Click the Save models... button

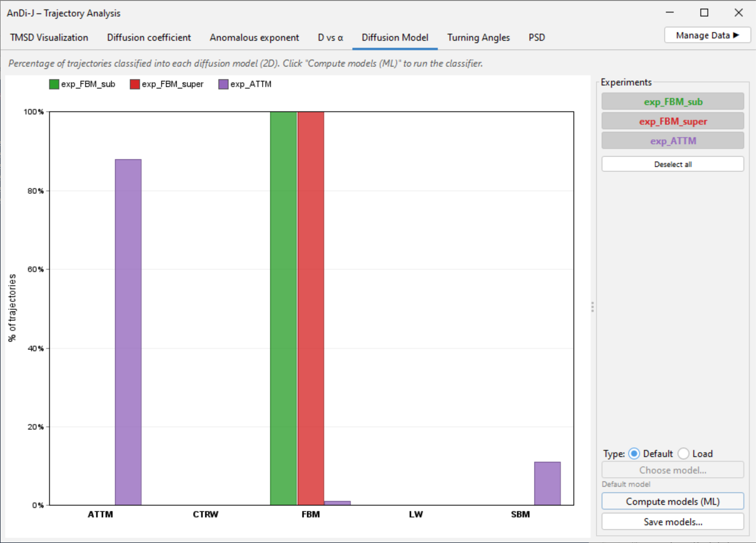coord(673,522)
